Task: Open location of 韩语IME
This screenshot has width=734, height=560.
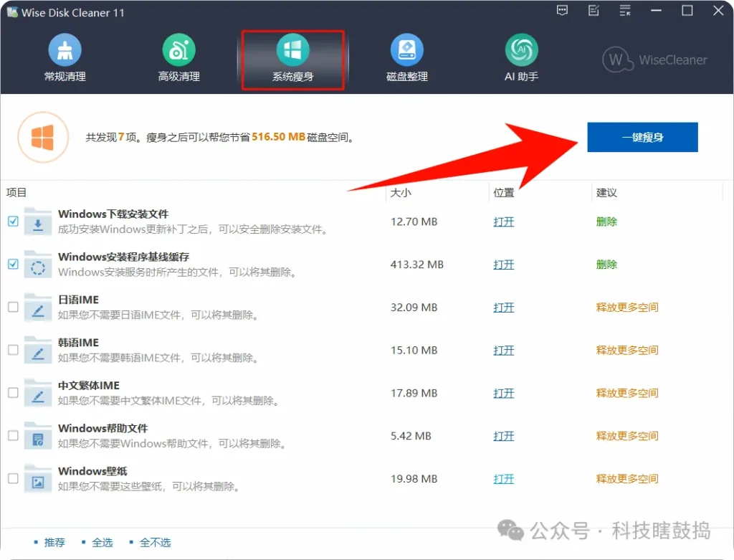Action: tap(504, 350)
